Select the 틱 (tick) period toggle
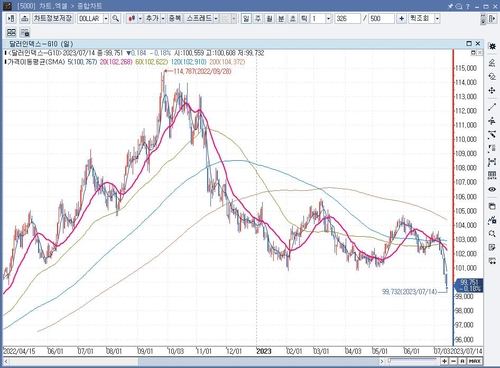This screenshot has height=368, width=500. 304,18
